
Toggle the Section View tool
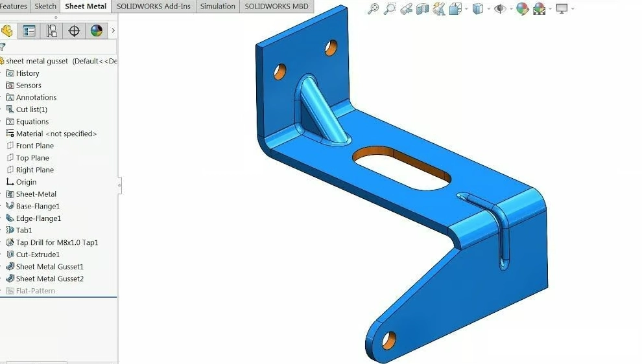[423, 9]
